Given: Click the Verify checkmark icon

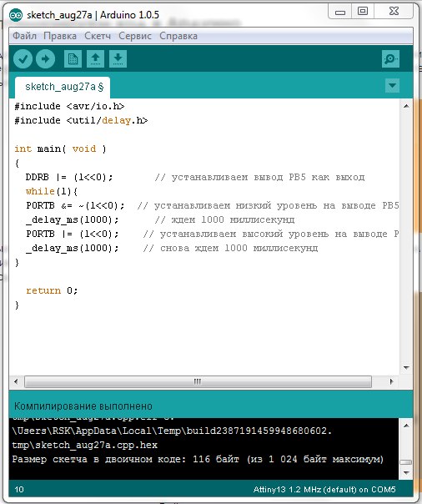Looking at the screenshot, I should [23, 58].
